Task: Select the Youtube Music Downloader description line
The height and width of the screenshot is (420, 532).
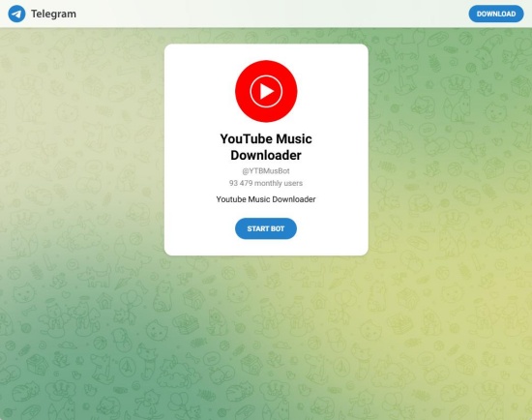Action: (x=266, y=199)
